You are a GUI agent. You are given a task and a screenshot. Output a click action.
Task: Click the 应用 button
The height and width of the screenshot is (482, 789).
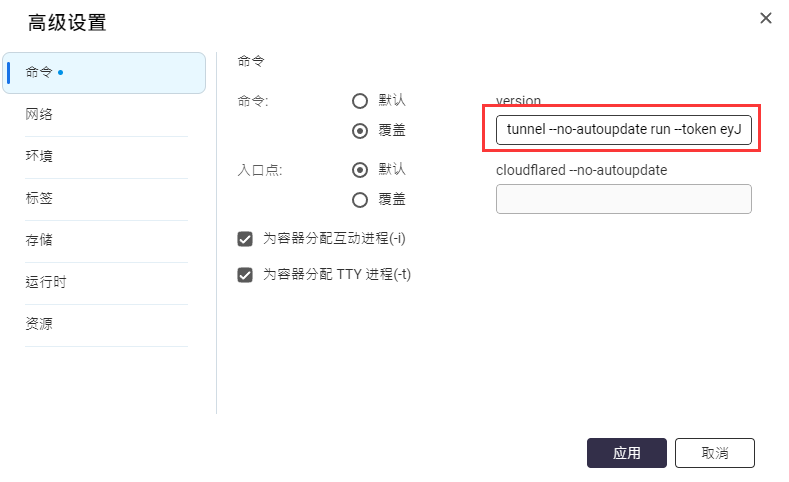(x=626, y=453)
